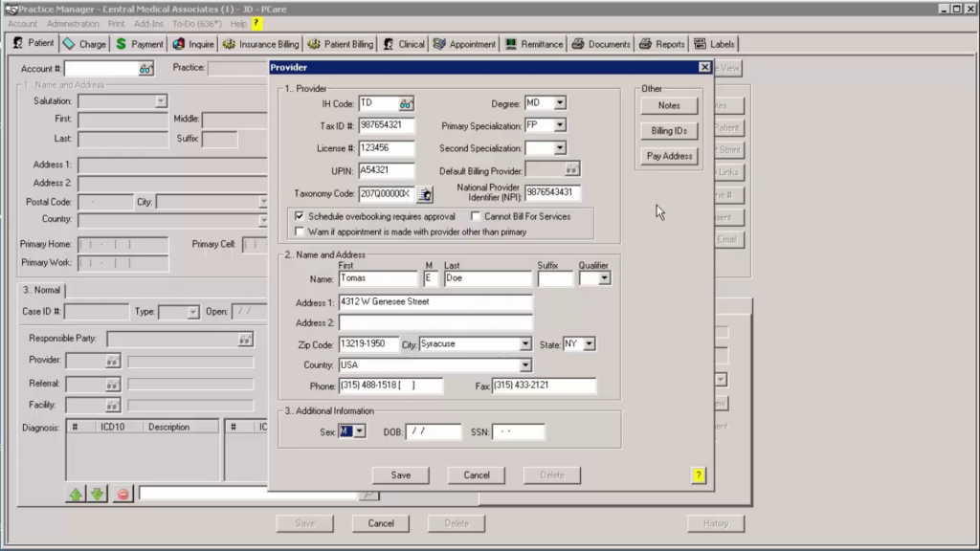
Task: Open the Degree dropdown
Action: pos(560,103)
